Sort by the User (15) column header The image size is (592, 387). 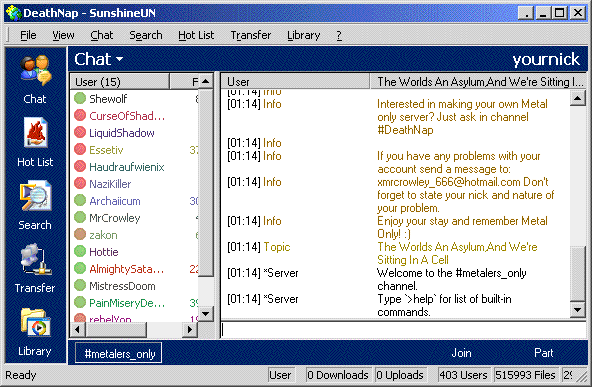tap(120, 82)
